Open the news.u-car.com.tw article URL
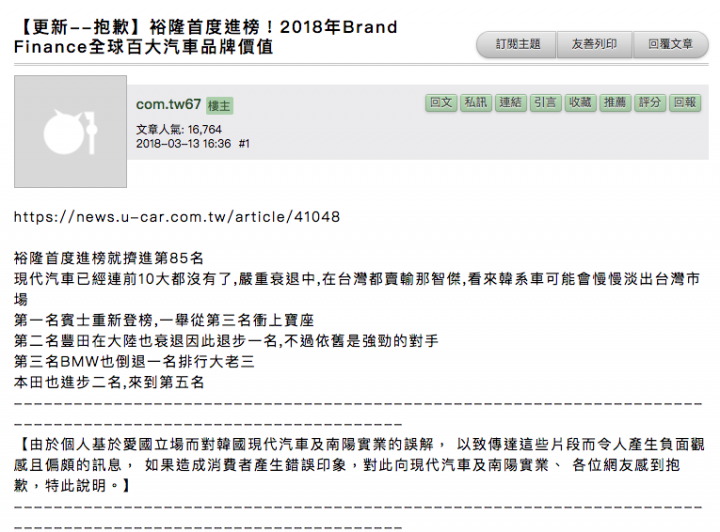Viewport: 720px width, 532px height. pyautogui.click(x=177, y=217)
